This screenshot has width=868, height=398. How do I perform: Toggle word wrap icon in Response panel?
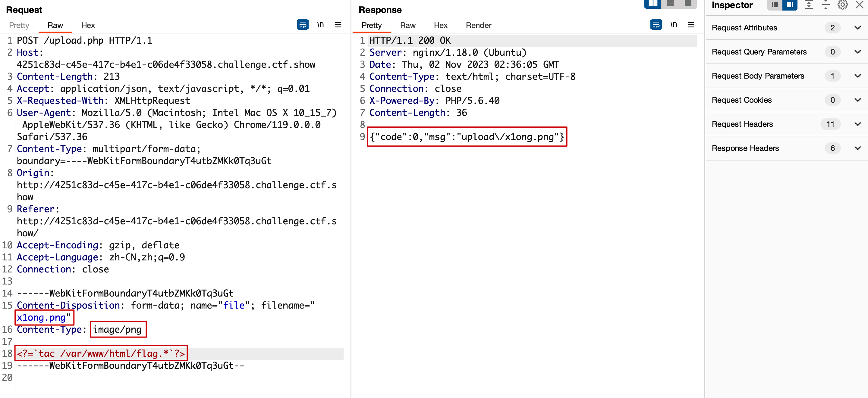click(x=656, y=25)
